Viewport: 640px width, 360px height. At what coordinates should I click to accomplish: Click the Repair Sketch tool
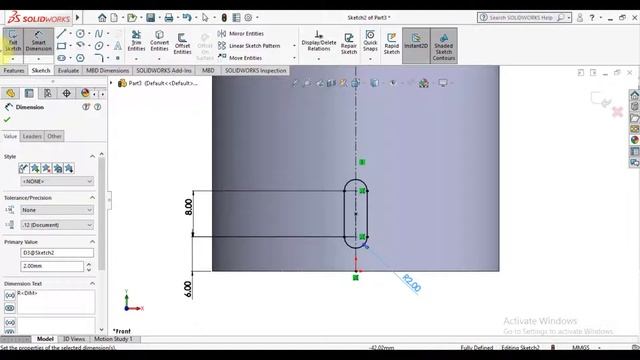(349, 43)
